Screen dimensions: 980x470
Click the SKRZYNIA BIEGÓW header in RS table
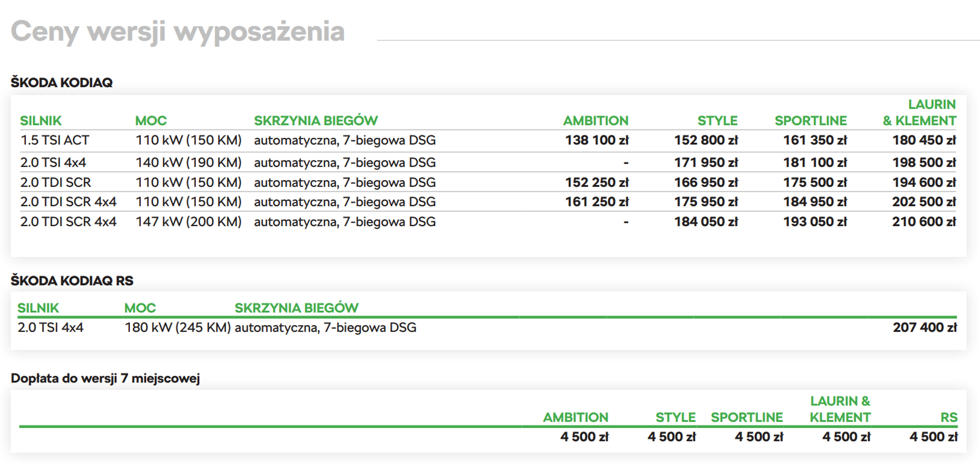pyautogui.click(x=296, y=308)
